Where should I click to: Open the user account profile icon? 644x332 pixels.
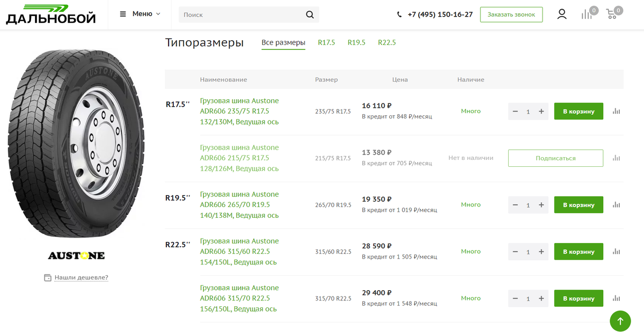click(x=562, y=14)
